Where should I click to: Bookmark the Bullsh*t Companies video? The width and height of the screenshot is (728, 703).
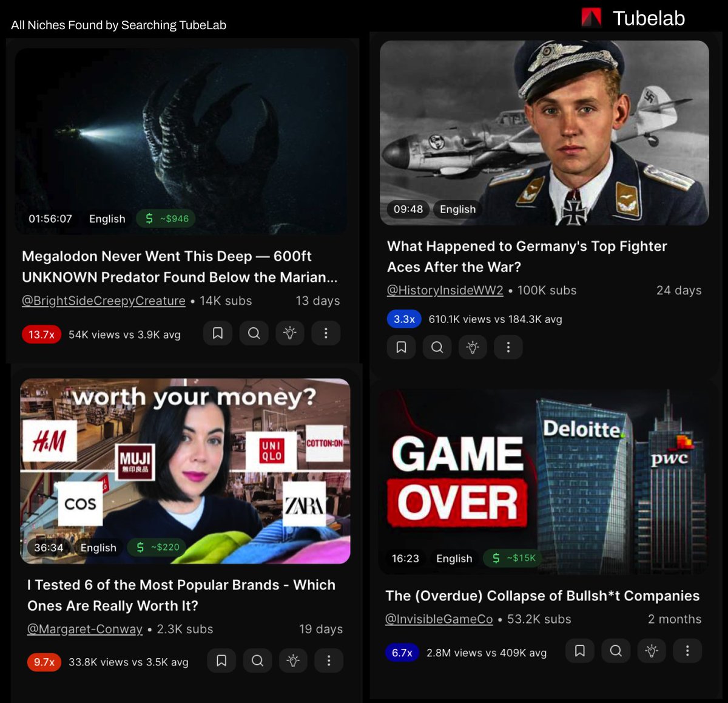[x=580, y=651]
